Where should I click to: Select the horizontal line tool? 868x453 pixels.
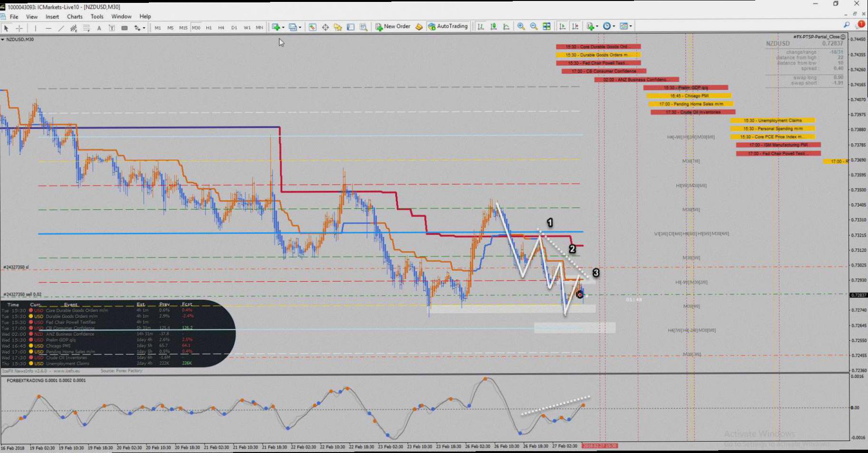click(48, 28)
